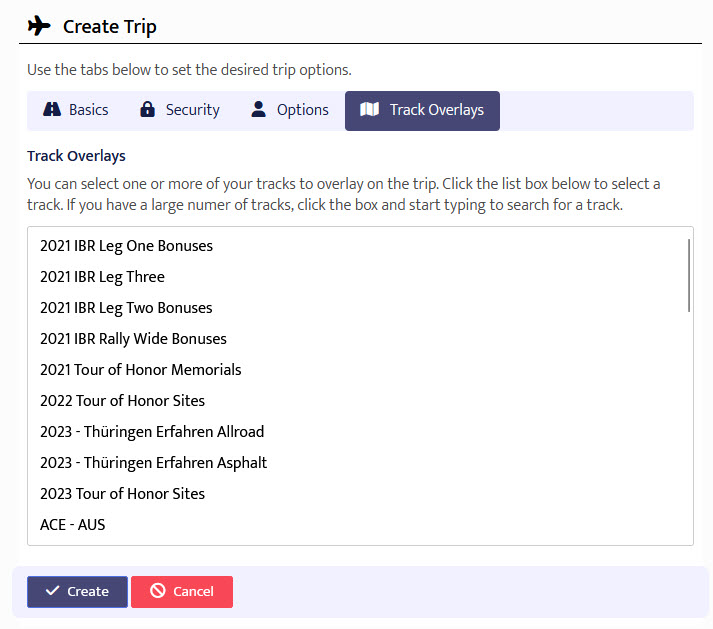Click the map icon on Track Overlays tab

point(370,110)
